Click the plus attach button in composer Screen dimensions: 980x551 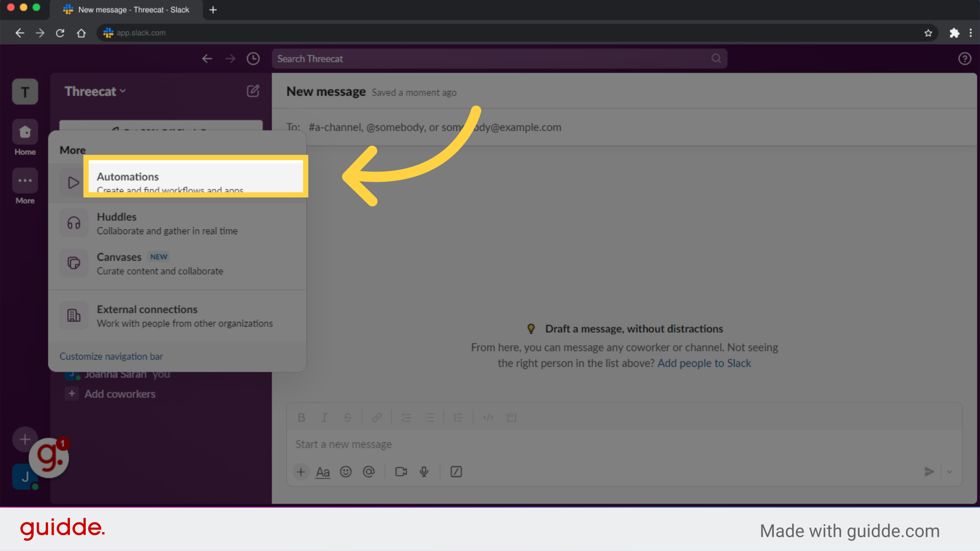301,472
